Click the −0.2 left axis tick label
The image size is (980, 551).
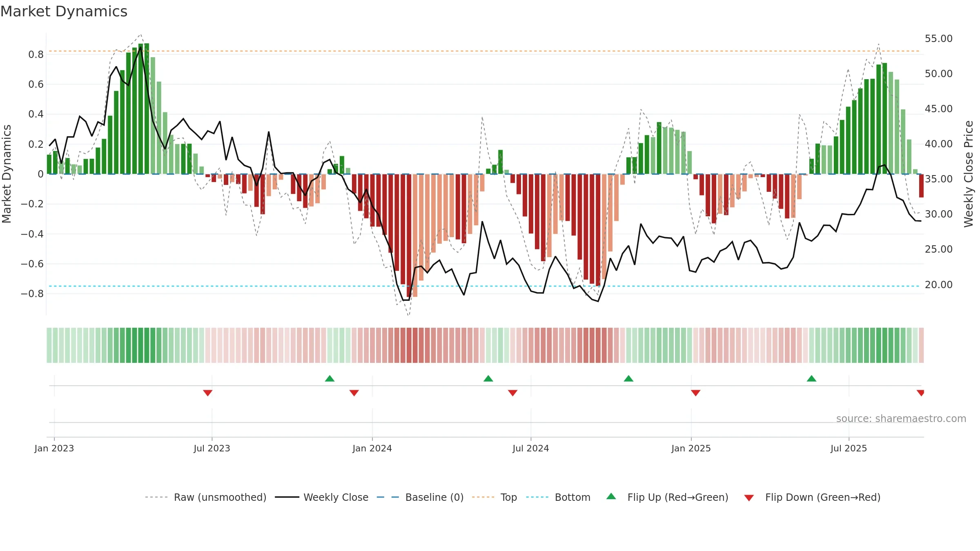pos(32,204)
